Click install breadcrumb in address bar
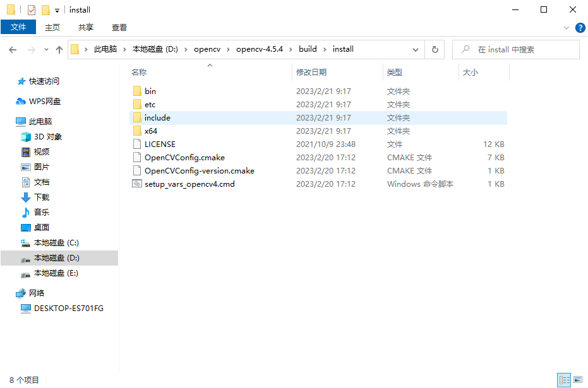The image size is (588, 388). click(343, 49)
